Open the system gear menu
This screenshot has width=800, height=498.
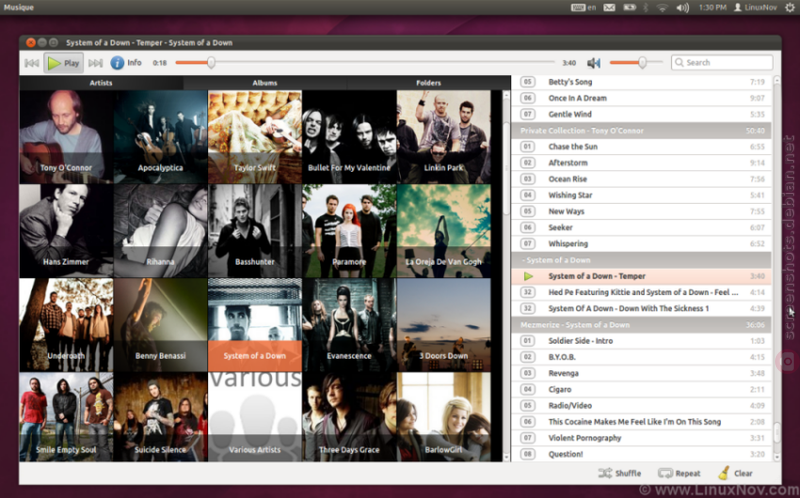(790, 7)
